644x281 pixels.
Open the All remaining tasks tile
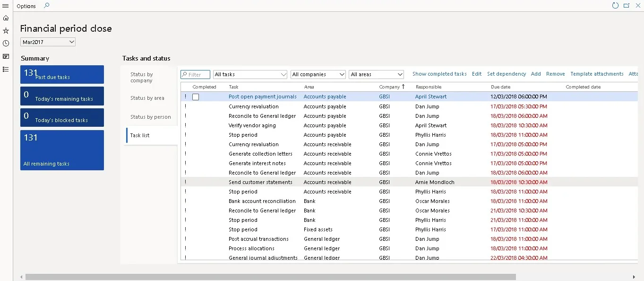[x=62, y=150]
